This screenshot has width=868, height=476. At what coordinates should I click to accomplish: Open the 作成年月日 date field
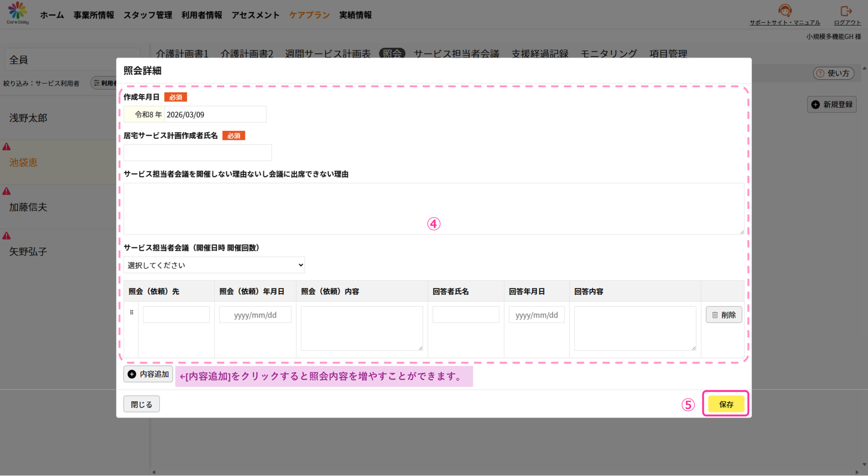click(215, 114)
